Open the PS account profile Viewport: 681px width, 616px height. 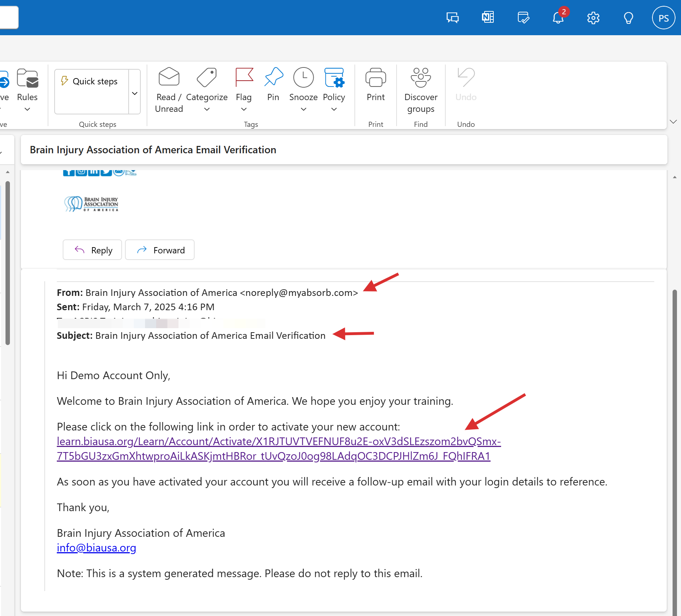(x=663, y=18)
